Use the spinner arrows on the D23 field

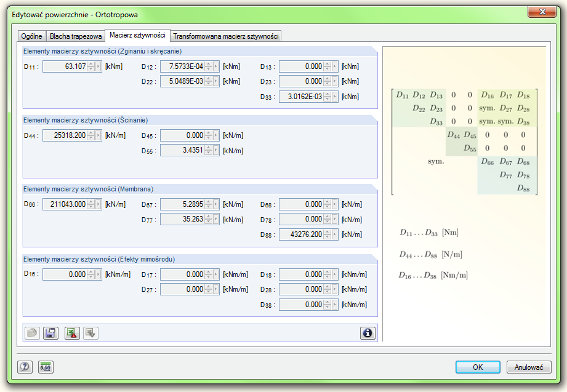(x=328, y=81)
